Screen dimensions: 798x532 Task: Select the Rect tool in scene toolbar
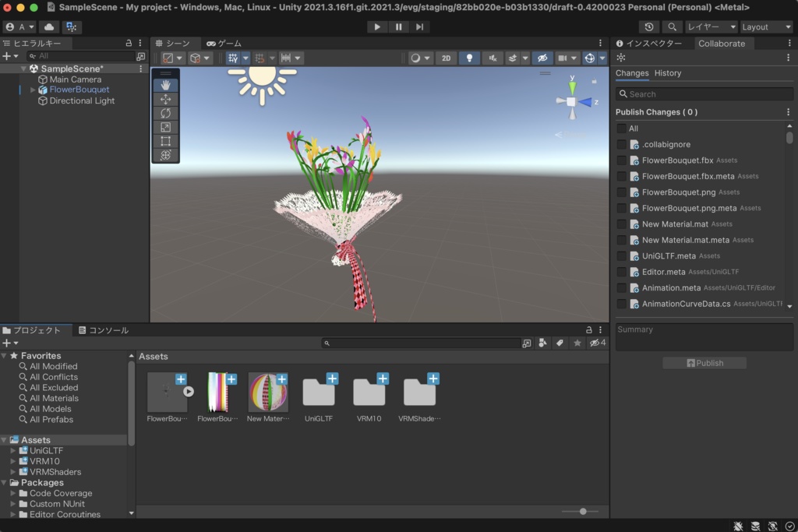click(165, 142)
